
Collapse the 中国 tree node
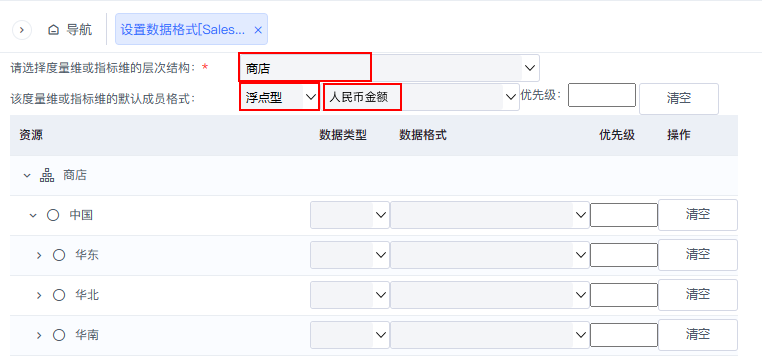pyautogui.click(x=33, y=215)
